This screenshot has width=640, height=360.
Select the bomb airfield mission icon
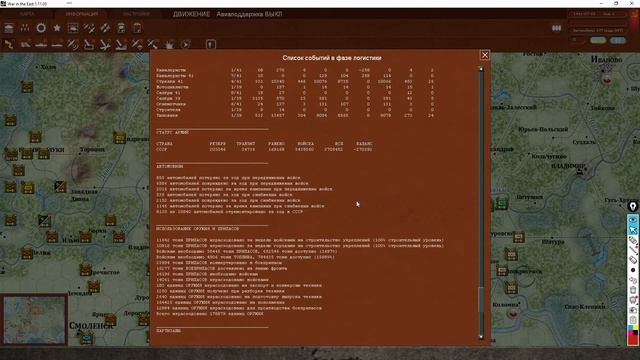(105, 44)
